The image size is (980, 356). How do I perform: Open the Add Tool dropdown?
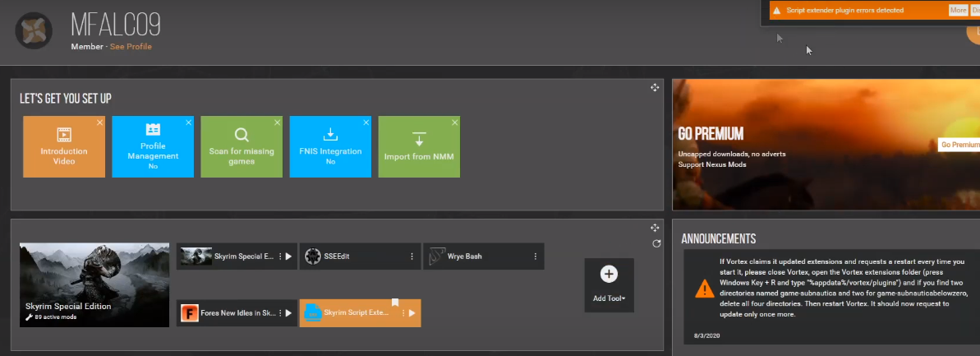pyautogui.click(x=610, y=285)
